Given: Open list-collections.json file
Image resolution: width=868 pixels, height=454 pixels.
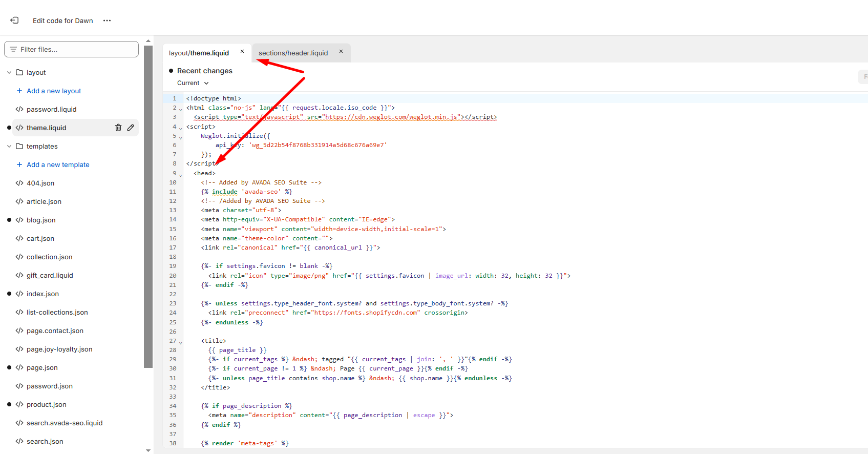Looking at the screenshot, I should click(57, 312).
